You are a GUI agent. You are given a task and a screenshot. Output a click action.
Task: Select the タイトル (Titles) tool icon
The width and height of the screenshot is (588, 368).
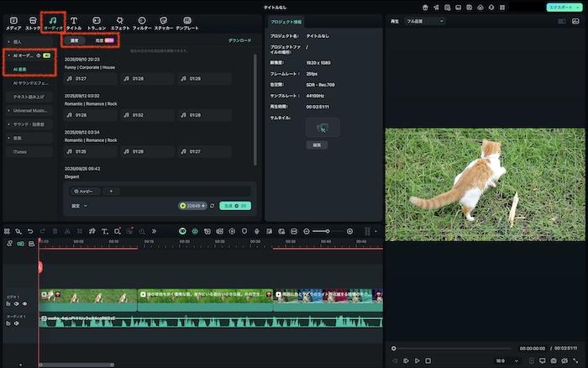coord(74,23)
